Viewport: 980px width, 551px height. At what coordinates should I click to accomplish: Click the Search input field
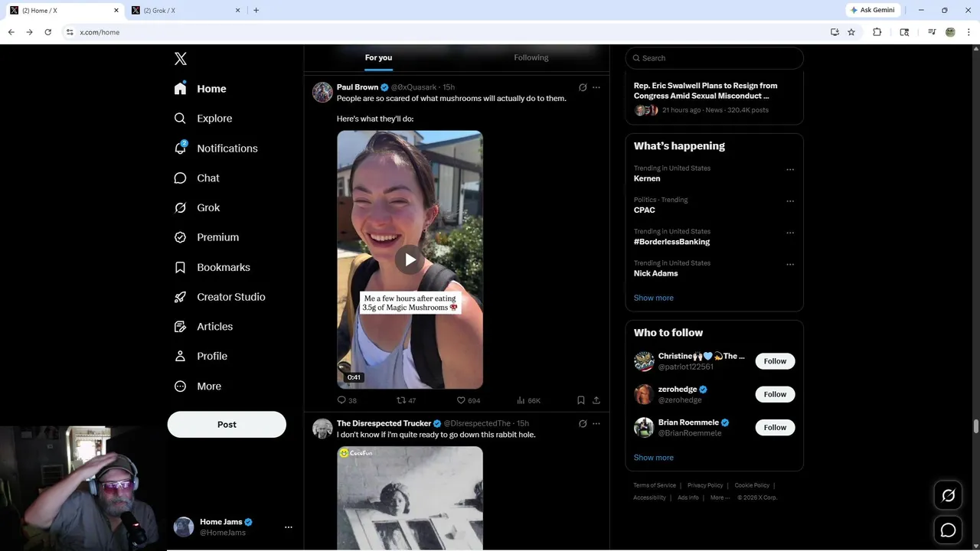[714, 58]
